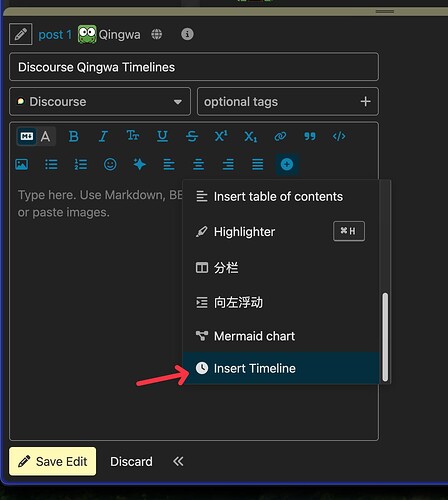Image resolution: width=448 pixels, height=500 pixels.
Task: Click the Qingwa frog avatar
Action: click(x=87, y=34)
